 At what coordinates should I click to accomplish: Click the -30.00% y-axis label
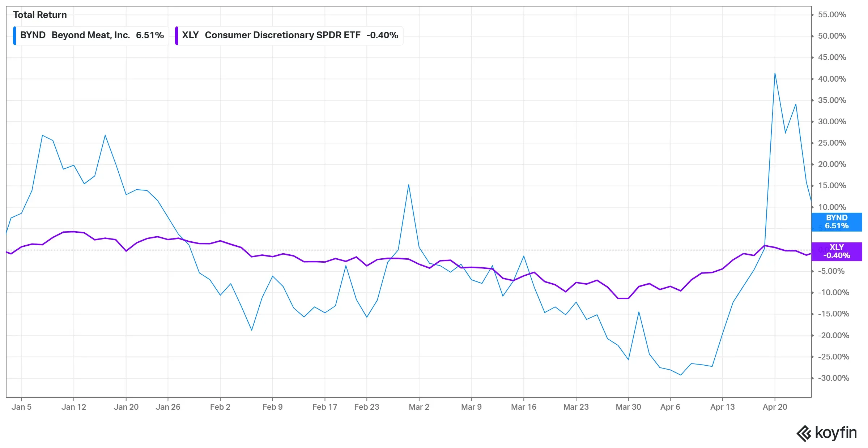click(x=834, y=378)
